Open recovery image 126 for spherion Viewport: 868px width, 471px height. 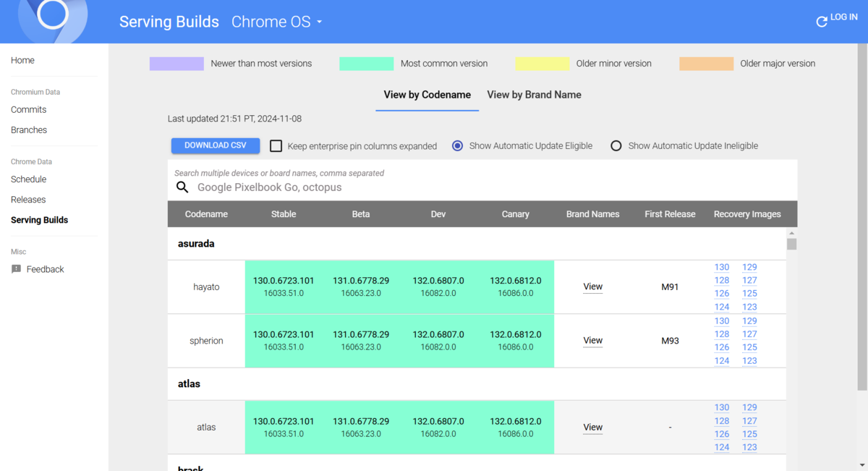[x=722, y=347]
